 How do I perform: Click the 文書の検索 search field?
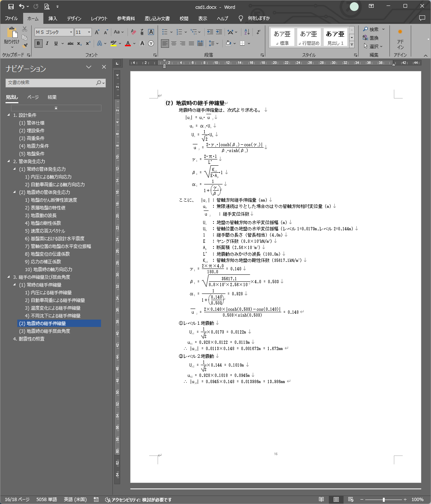click(51, 83)
